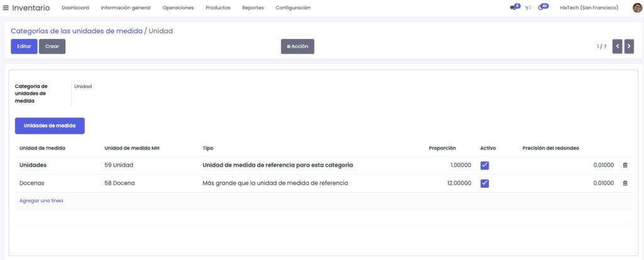Open the hamburger apps menu icon
Viewport: 644px width, 260px height.
click(6, 8)
